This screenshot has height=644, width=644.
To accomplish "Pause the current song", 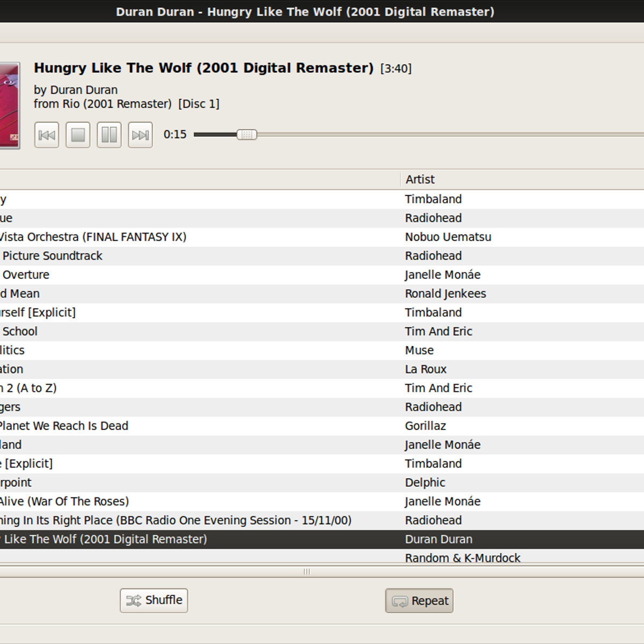I will (x=109, y=135).
